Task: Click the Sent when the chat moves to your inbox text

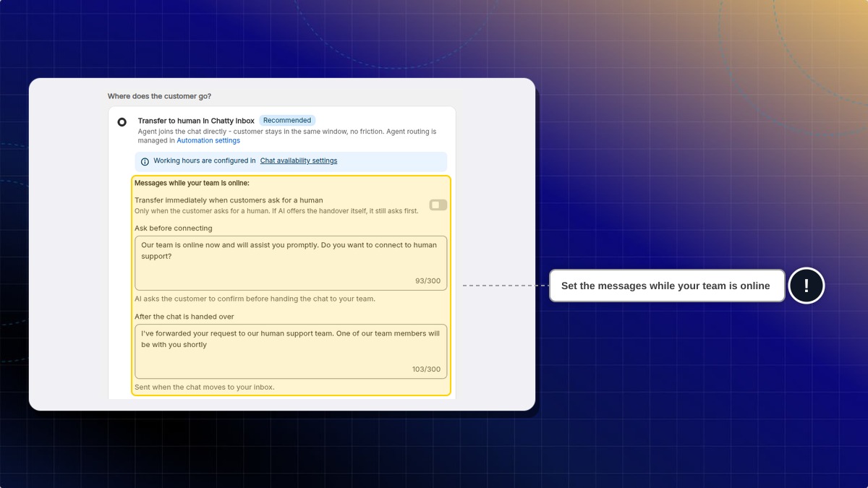Action: (205, 388)
